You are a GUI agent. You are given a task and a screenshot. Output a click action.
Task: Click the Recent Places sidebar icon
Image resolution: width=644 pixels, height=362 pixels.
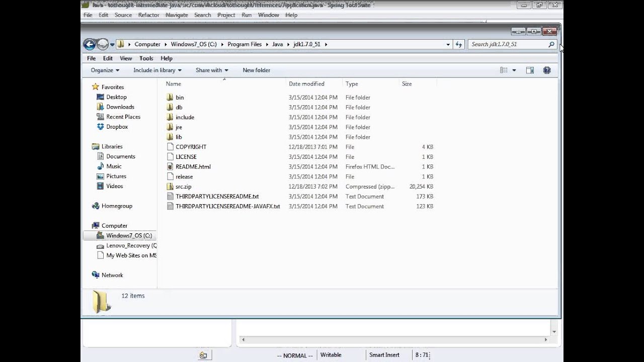pos(100,117)
